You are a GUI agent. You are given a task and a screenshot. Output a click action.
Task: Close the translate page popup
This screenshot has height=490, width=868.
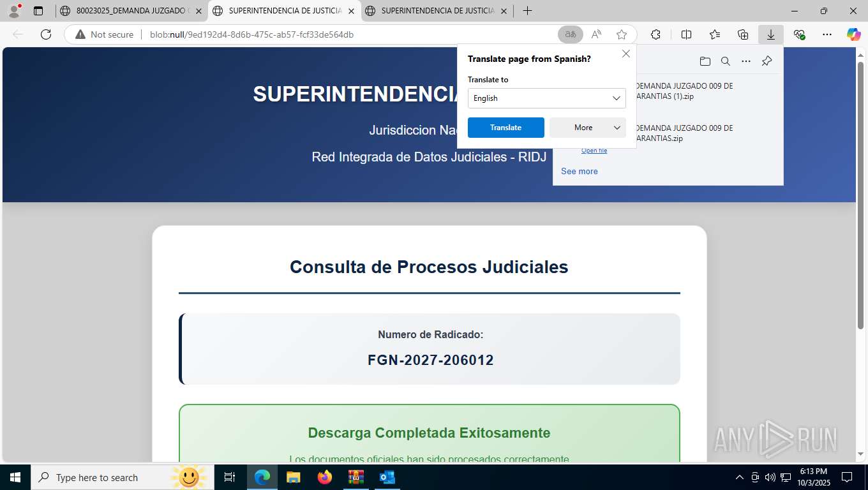tap(626, 54)
